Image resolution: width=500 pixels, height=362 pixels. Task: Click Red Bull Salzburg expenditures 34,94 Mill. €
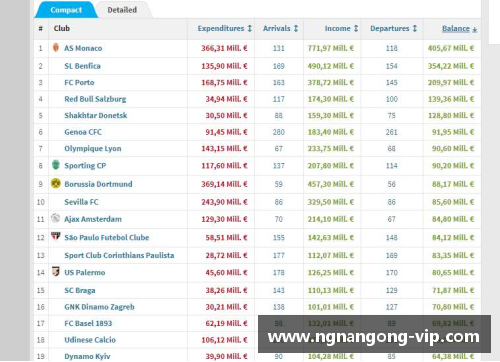point(226,99)
